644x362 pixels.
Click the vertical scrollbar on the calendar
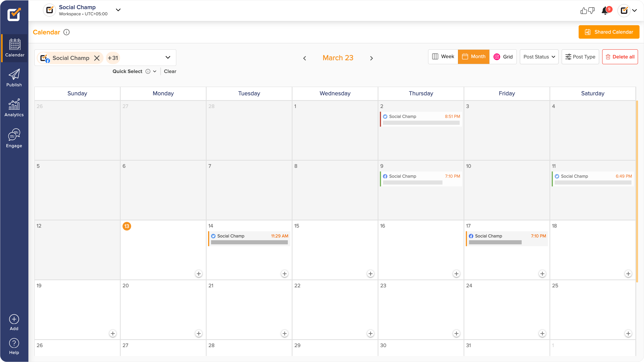tap(637, 191)
